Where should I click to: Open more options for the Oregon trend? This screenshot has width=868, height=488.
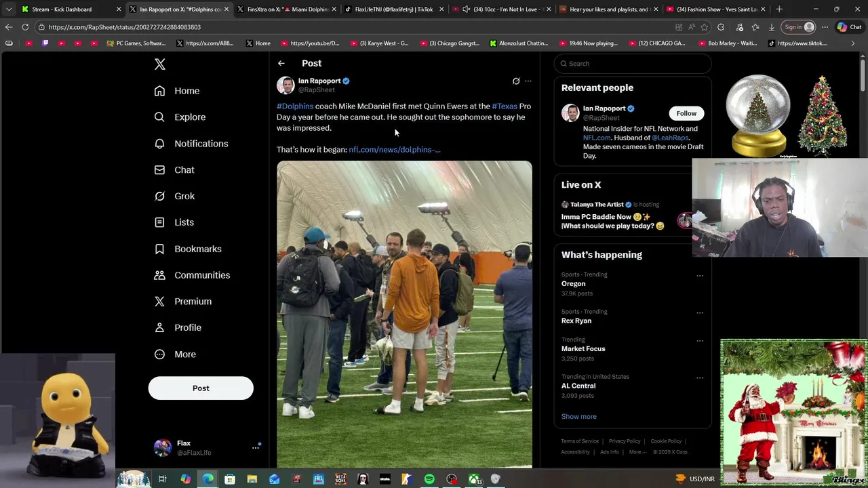click(x=700, y=276)
